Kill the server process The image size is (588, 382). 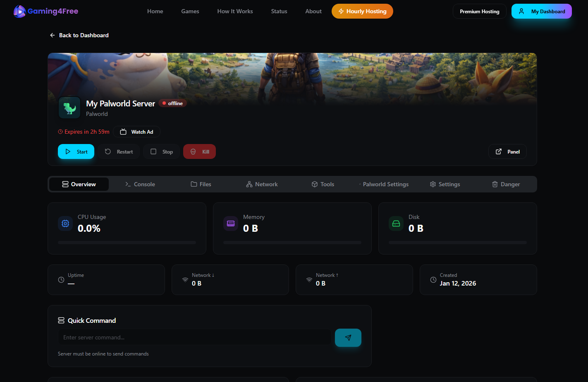pyautogui.click(x=199, y=152)
